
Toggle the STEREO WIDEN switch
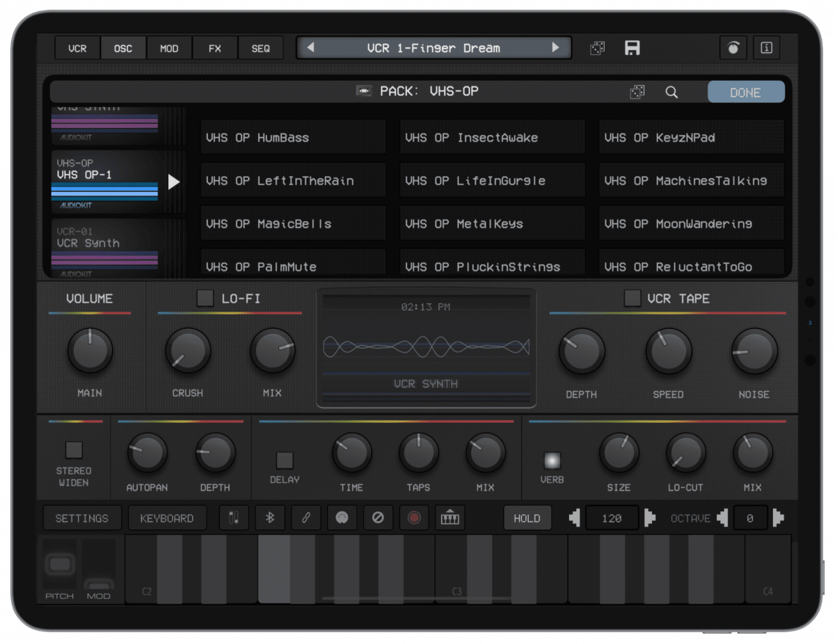click(x=74, y=450)
